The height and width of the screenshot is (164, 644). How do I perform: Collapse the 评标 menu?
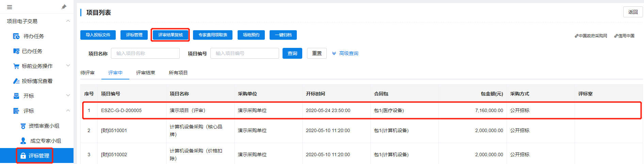pos(68,111)
